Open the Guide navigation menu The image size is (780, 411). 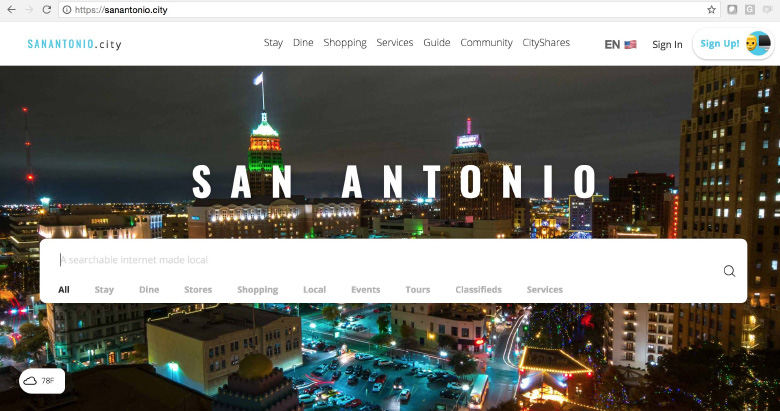[437, 43]
